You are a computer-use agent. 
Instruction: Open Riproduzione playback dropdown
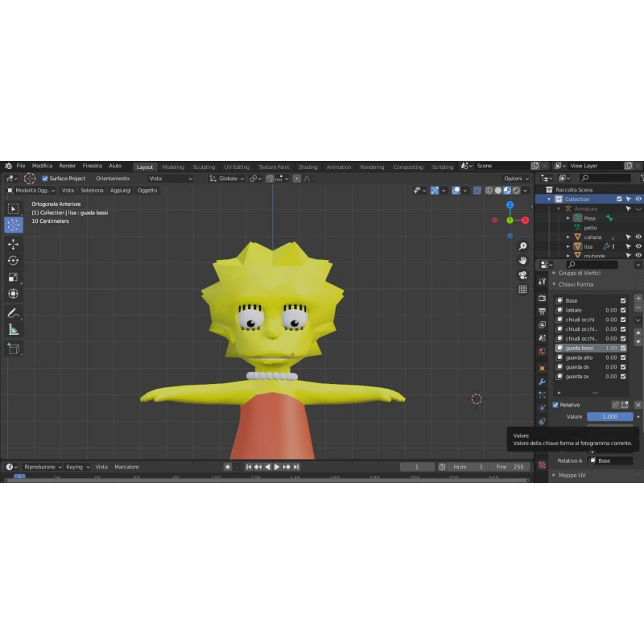point(43,467)
